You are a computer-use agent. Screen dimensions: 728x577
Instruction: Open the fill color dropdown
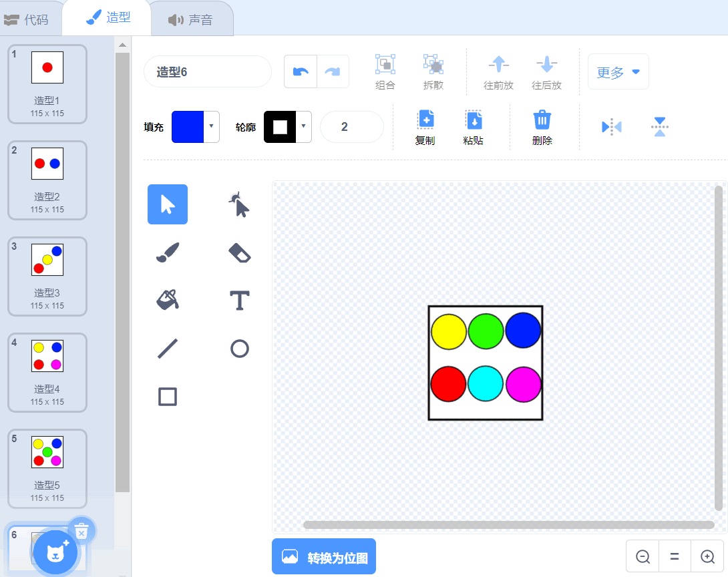tap(211, 126)
